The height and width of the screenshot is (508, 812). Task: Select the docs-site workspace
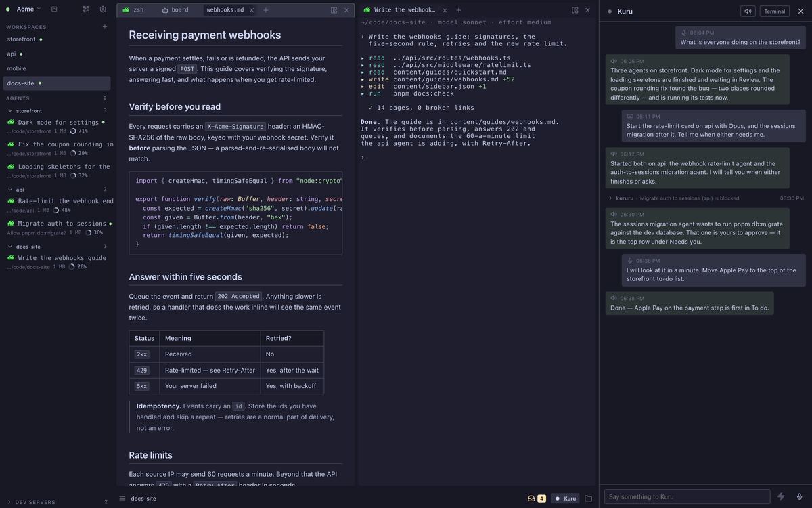tap(57, 83)
